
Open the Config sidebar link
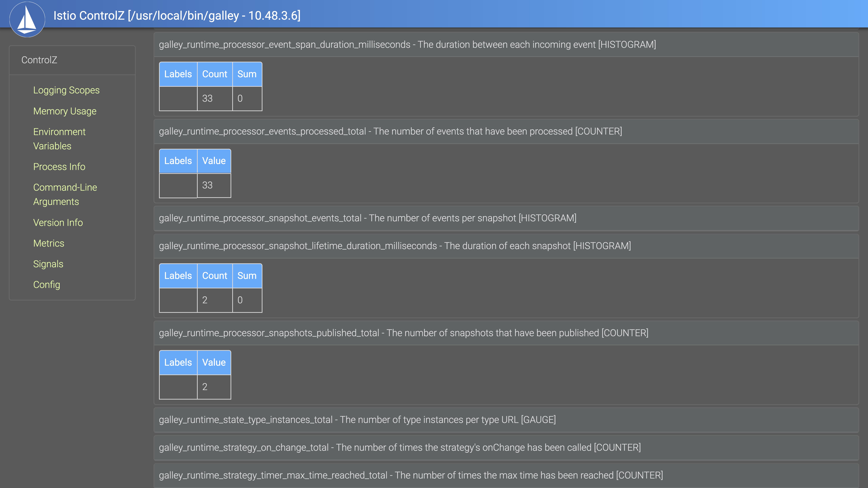click(46, 285)
